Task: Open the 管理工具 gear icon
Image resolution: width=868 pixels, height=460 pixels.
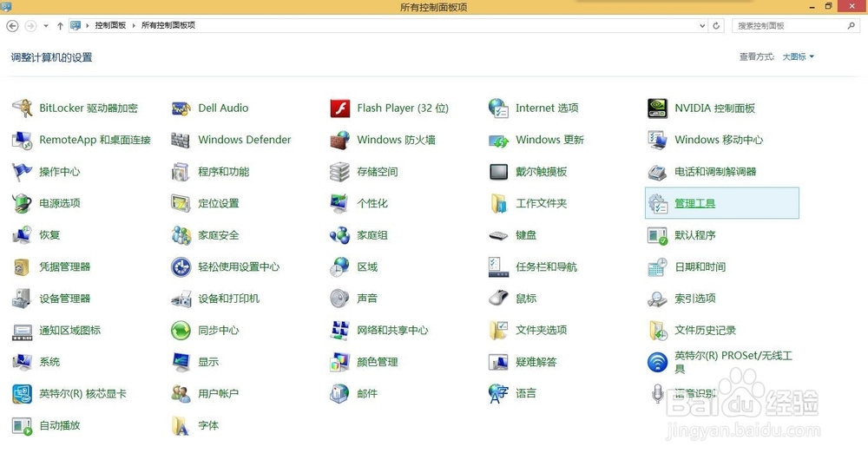Action: pyautogui.click(x=658, y=203)
